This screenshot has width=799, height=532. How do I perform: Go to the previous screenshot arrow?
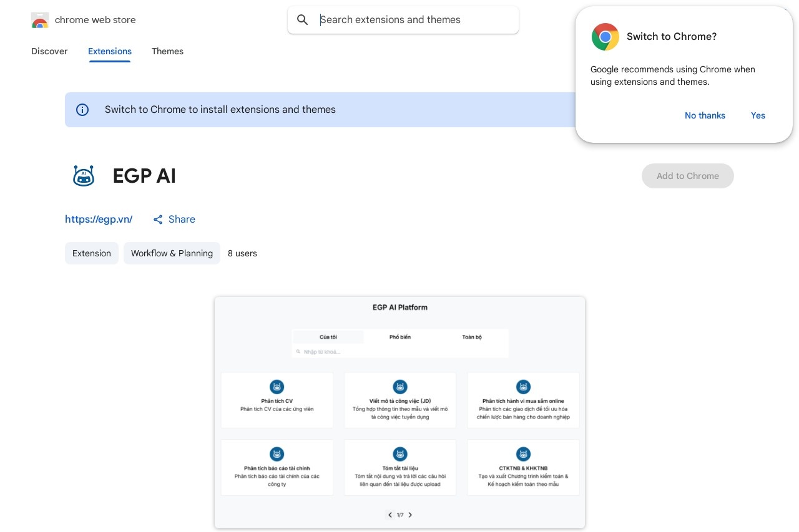(390, 515)
